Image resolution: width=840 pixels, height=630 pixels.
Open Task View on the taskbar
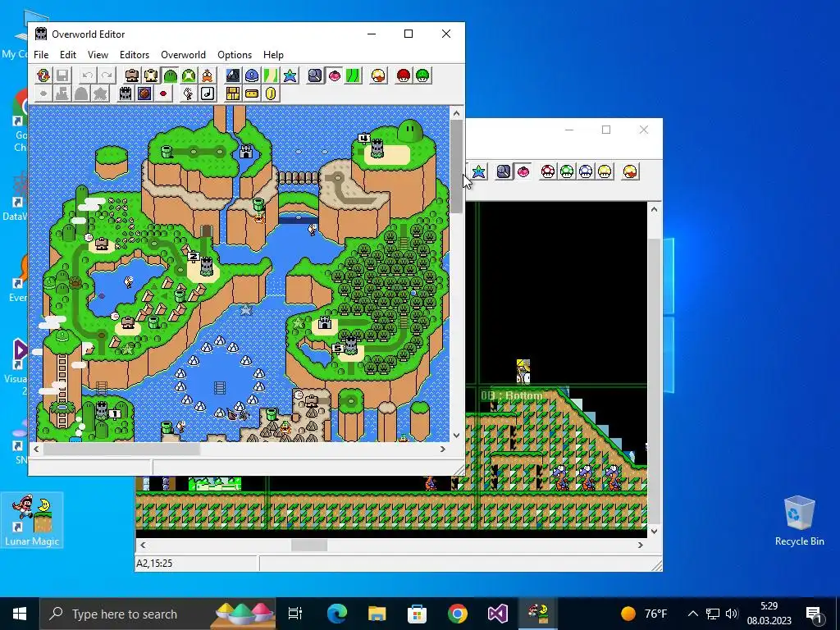point(295,614)
